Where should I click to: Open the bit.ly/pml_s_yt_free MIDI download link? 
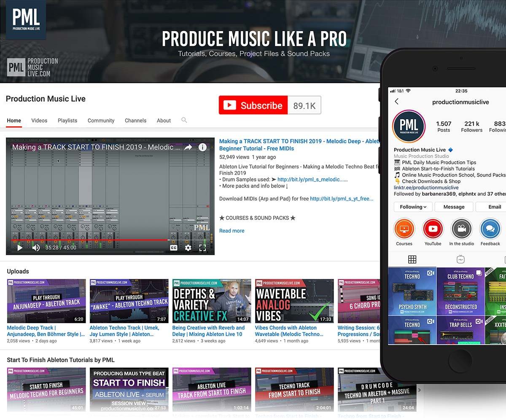click(342, 198)
